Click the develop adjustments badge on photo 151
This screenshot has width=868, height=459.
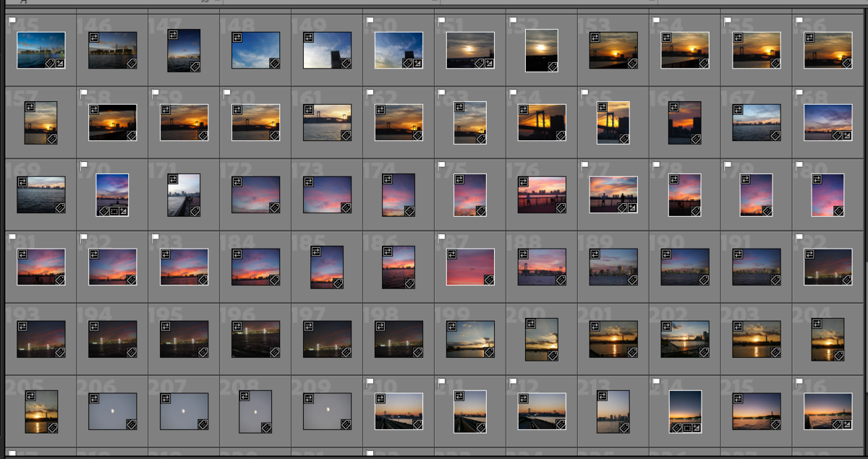pos(490,64)
